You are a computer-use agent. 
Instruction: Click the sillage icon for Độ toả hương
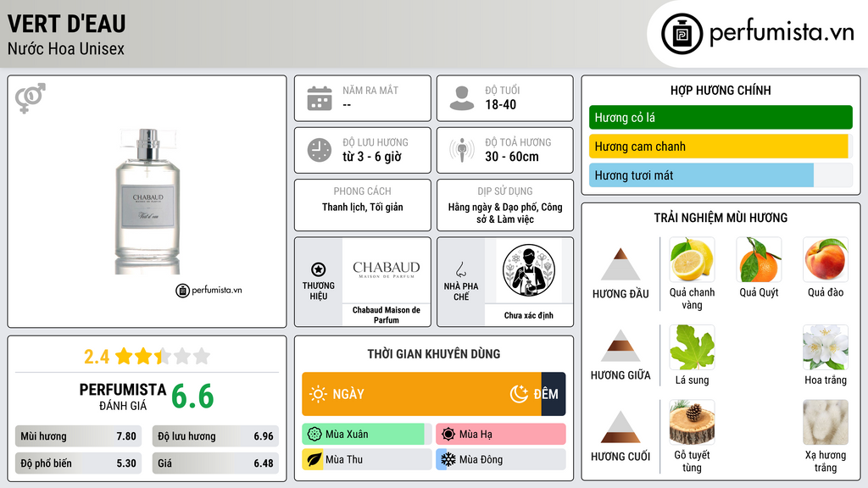click(x=462, y=150)
